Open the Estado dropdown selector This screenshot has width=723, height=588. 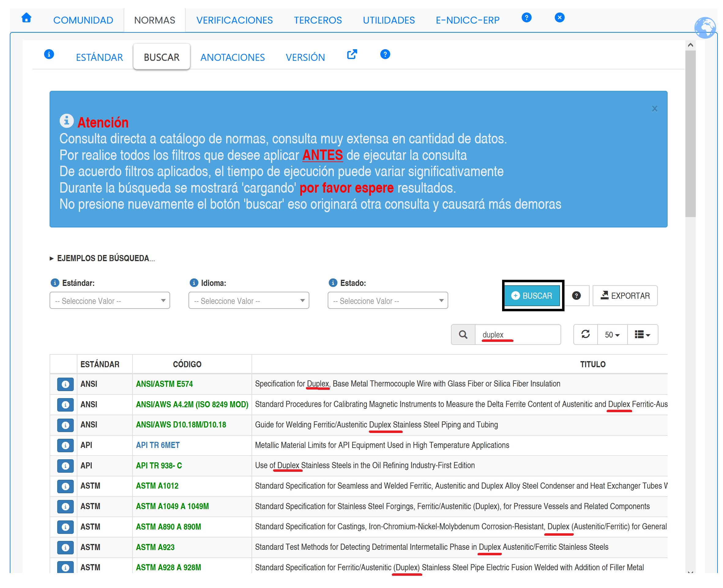387,301
